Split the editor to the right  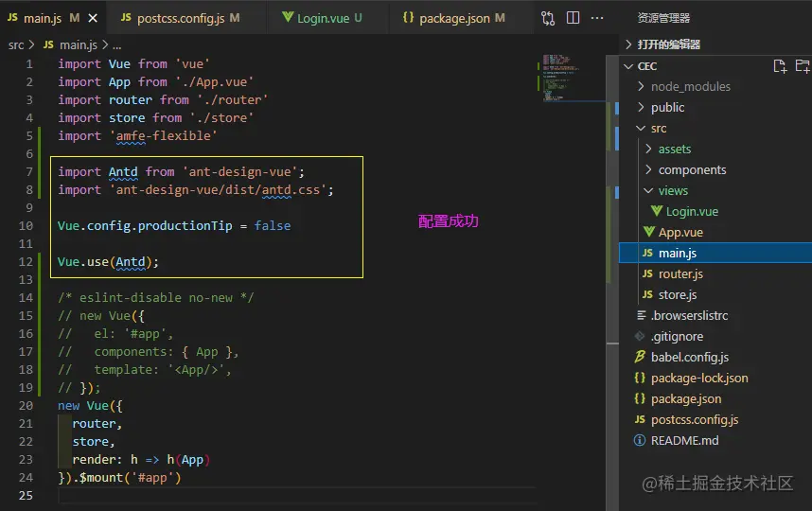point(573,18)
